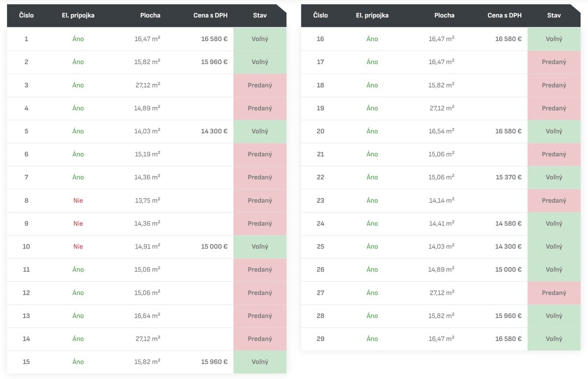Click the 14,89 m² area in row 4
This screenshot has height=379, width=588.
click(x=147, y=108)
